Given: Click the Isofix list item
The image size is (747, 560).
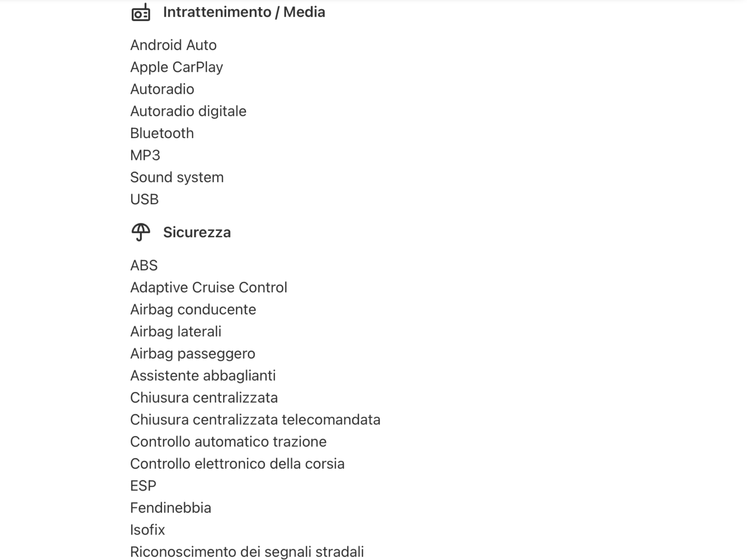Looking at the screenshot, I should (147, 530).
